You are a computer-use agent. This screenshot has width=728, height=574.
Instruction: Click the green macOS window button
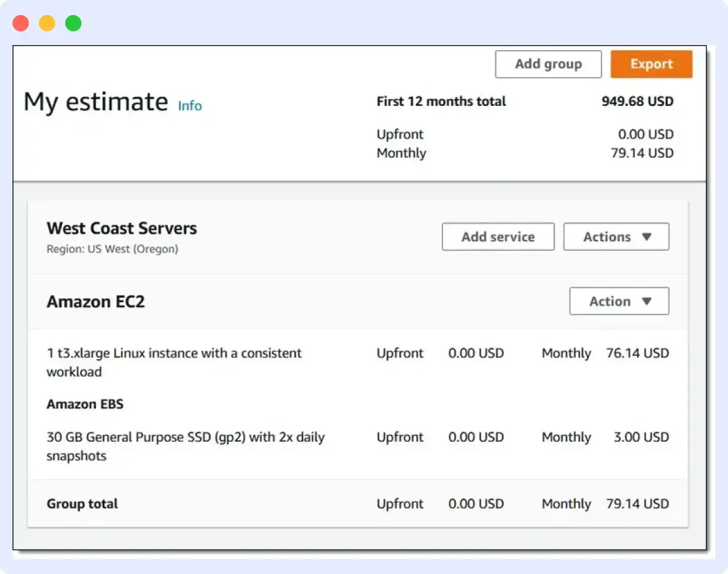pos(73,22)
